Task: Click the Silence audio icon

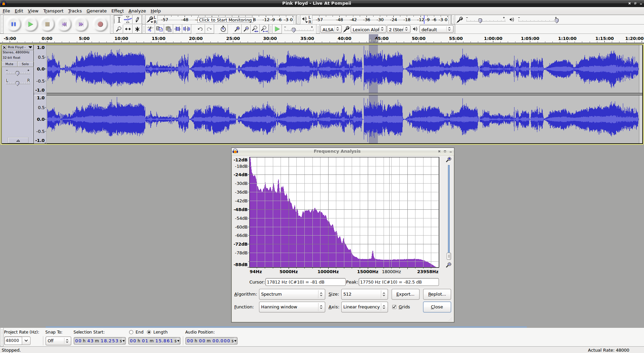Action: pyautogui.click(x=187, y=29)
